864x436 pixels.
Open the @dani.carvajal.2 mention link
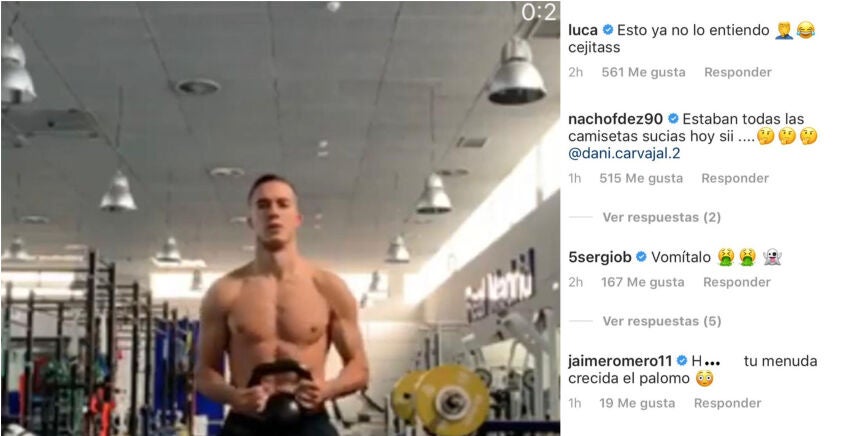[x=624, y=154]
